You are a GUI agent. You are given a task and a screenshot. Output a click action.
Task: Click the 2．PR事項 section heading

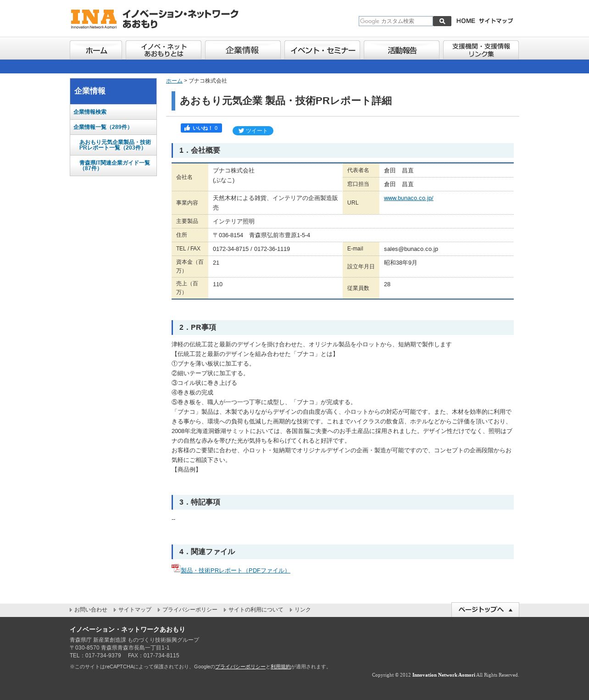coord(343,328)
